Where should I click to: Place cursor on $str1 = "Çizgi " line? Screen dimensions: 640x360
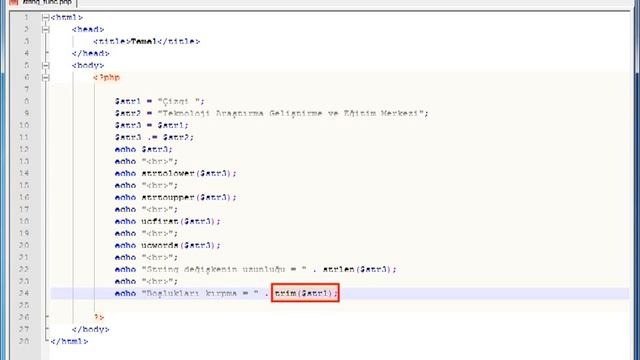(160, 101)
